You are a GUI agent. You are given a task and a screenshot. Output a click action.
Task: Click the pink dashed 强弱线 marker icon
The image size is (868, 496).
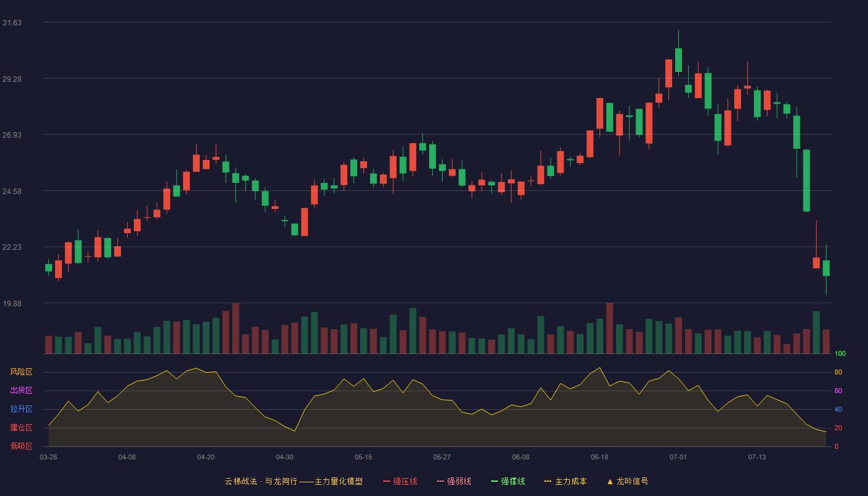440,481
